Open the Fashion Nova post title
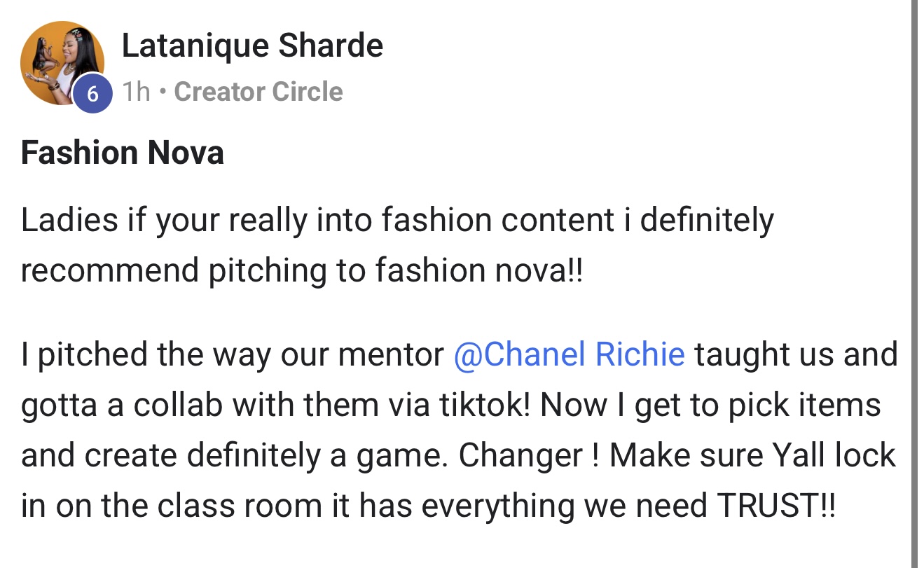 123,152
